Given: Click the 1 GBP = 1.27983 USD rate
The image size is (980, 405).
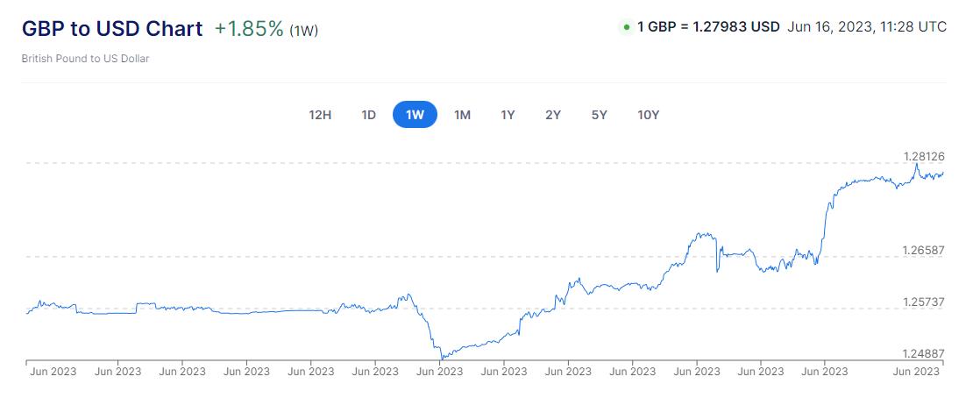Looking at the screenshot, I should [708, 27].
